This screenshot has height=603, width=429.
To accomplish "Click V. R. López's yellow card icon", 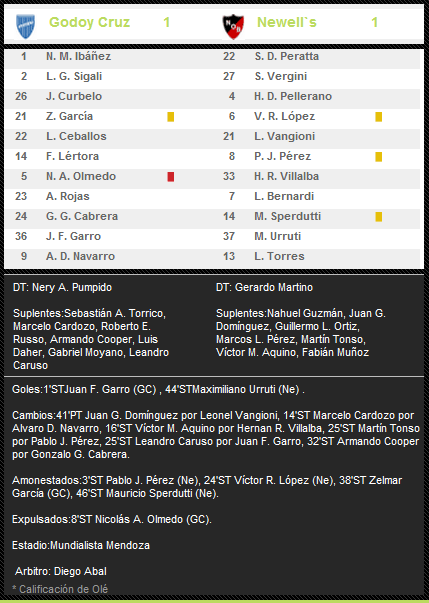I will coord(379,117).
